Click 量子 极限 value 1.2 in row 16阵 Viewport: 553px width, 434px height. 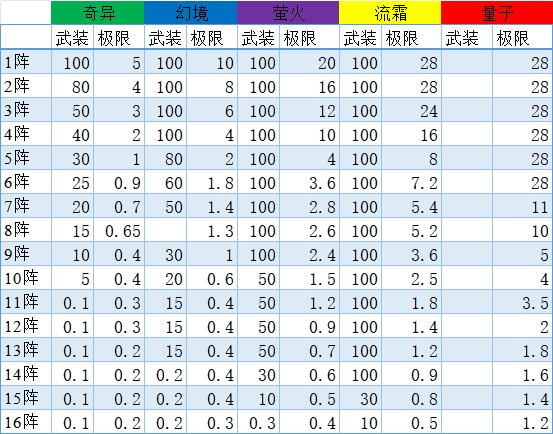(522, 422)
